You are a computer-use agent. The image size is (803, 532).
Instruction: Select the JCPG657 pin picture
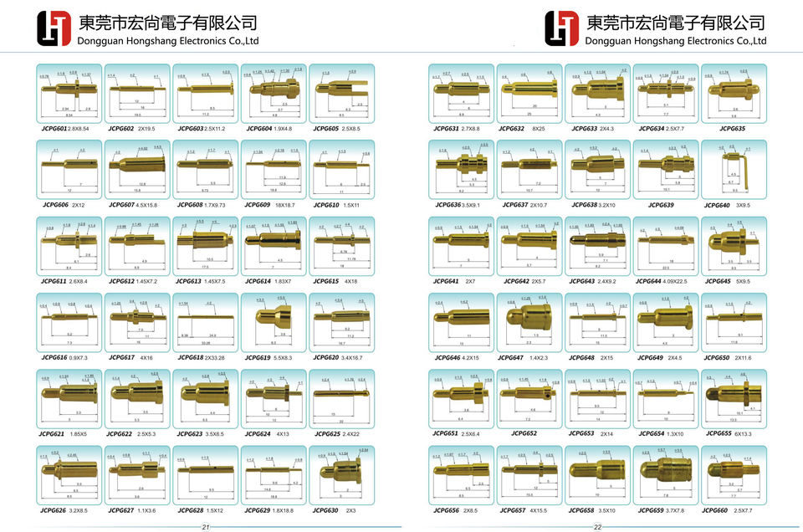coord(529,475)
